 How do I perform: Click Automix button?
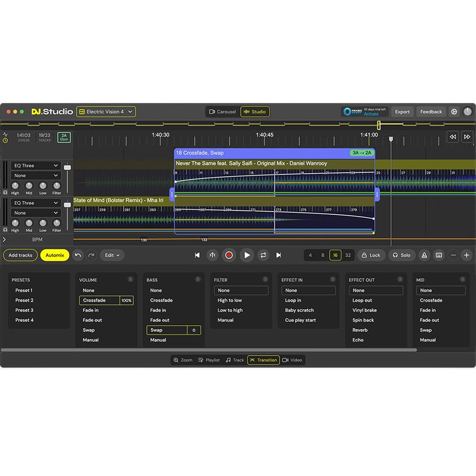click(x=55, y=255)
